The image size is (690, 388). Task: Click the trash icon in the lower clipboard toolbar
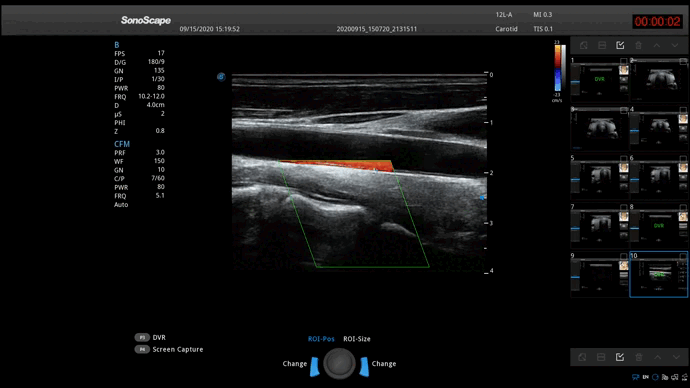pos(639,357)
